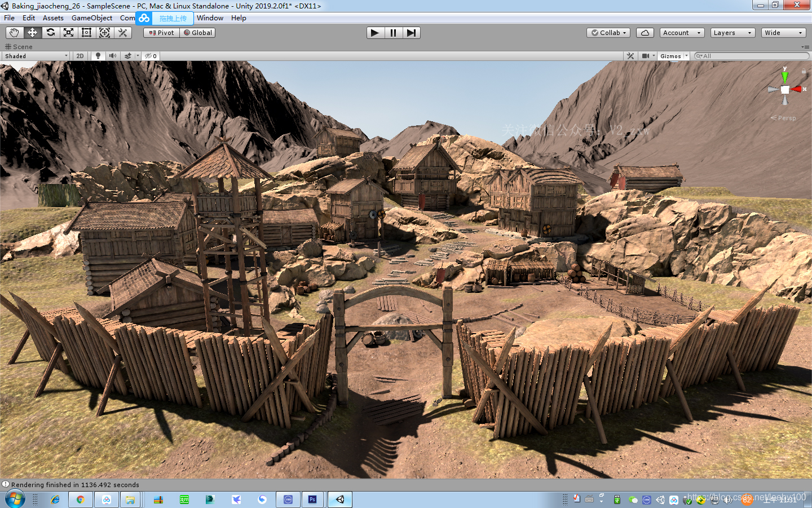Select the Scale tool
Screen dimensions: 812x508
click(68, 33)
